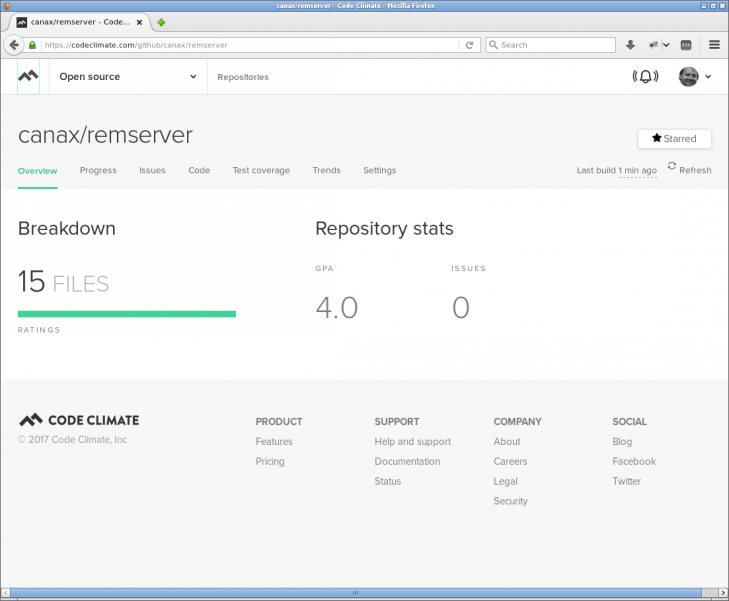Open the Settings tab
Screen dimensions: 729x601
[x=379, y=170]
